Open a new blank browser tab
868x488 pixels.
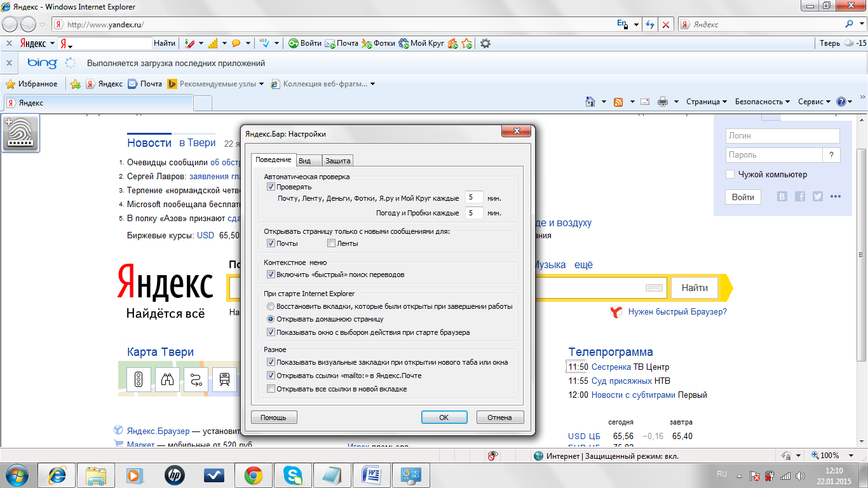click(x=203, y=104)
